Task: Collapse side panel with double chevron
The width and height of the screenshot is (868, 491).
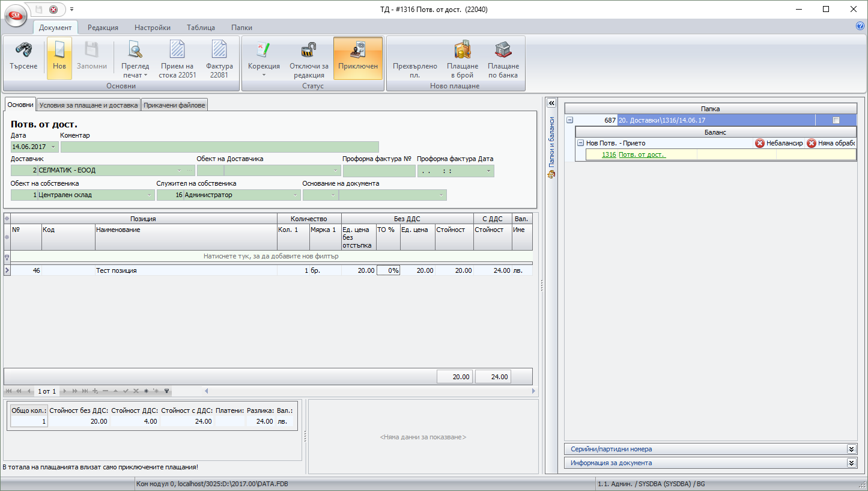Action: 551,103
